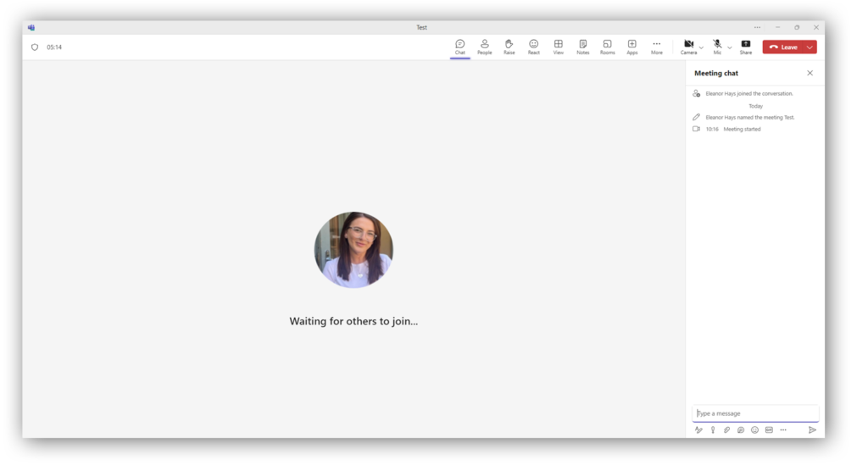Click the 'Today' date separator

[x=755, y=106]
